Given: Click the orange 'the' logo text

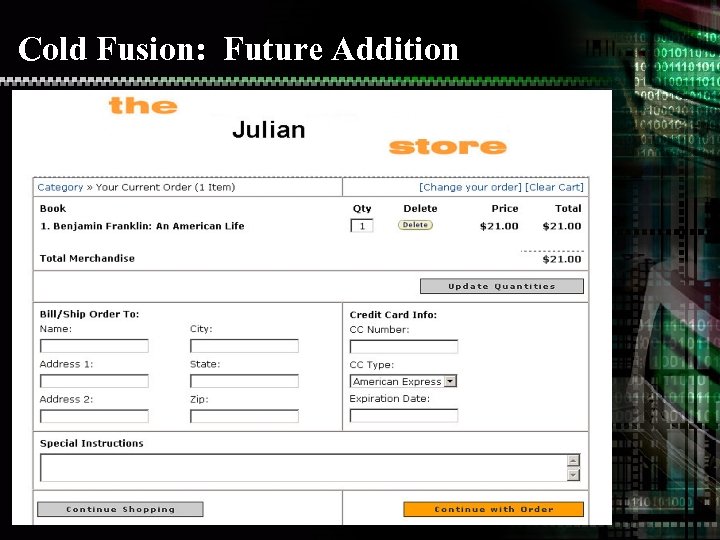Looking at the screenshot, I should 143,106.
